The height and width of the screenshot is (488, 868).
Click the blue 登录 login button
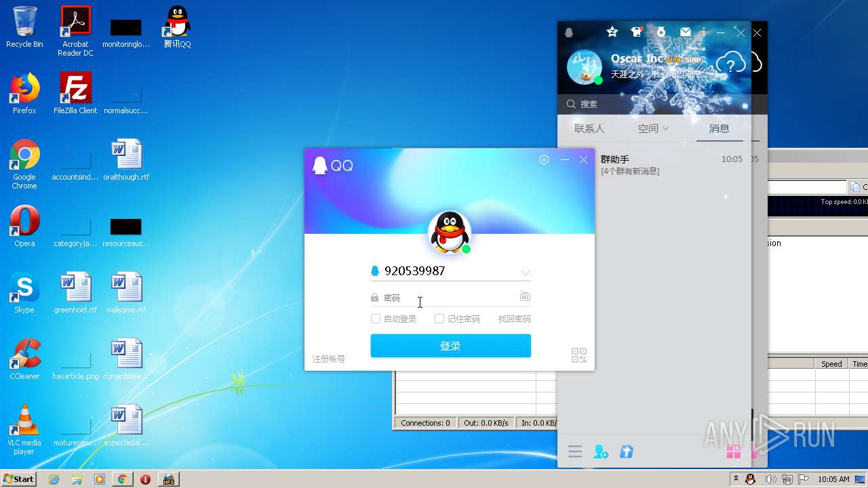tap(450, 346)
